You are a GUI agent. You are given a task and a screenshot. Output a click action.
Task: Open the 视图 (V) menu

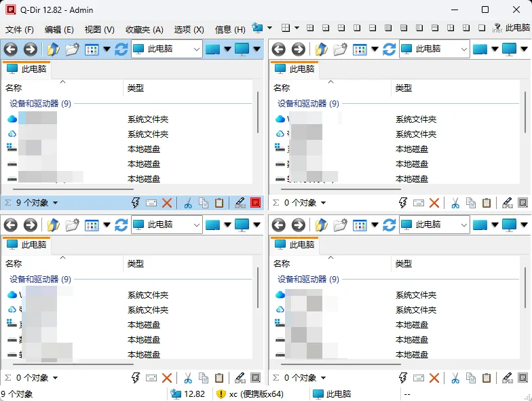coord(99,30)
